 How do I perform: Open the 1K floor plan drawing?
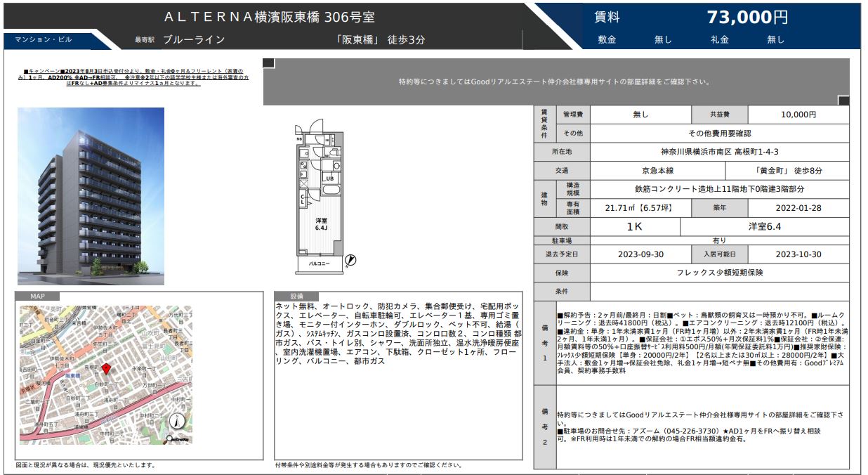pyautogui.click(x=325, y=195)
